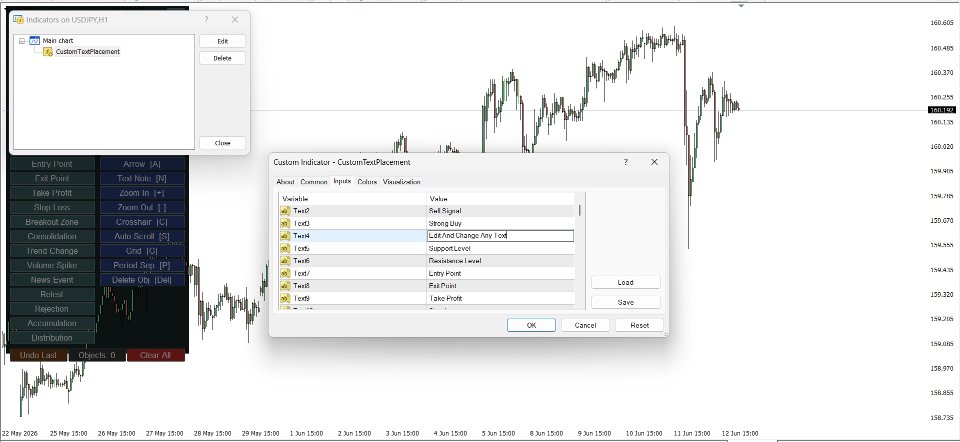This screenshot has height=442, width=960.
Task: Select the 'Take Profit' value cell in inputs
Action: coord(500,299)
